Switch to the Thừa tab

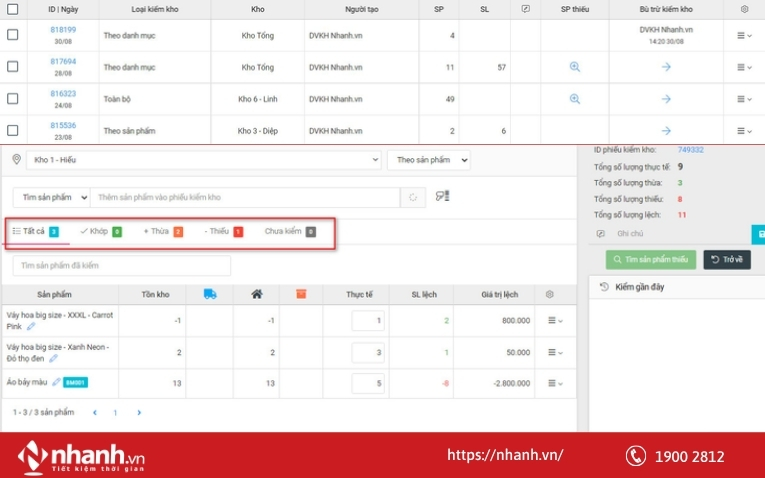pos(162,231)
